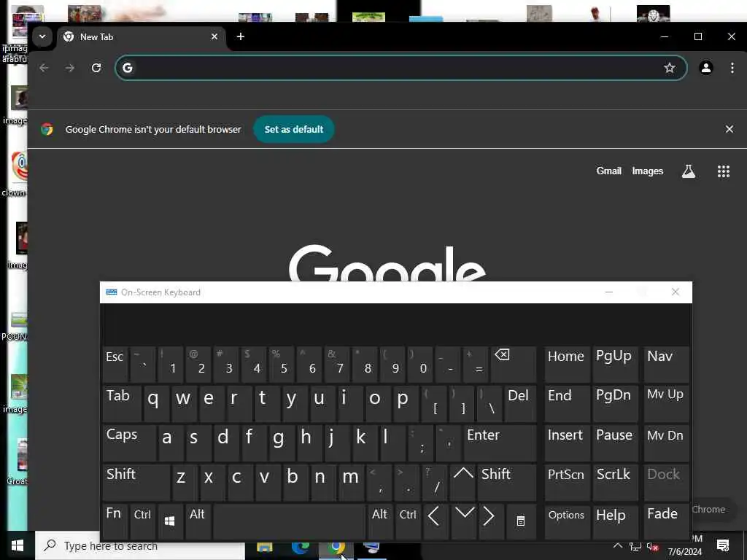Tap the spacebar on On-Screen Keyboard
Viewport: 747px width, 560px height.
click(x=289, y=521)
